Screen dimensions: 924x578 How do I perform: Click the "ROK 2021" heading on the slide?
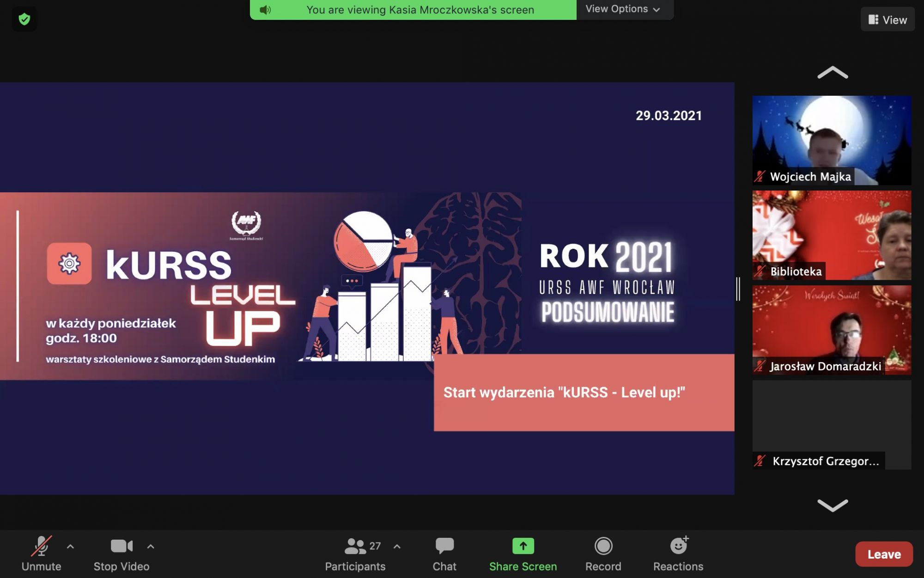pyautogui.click(x=606, y=256)
